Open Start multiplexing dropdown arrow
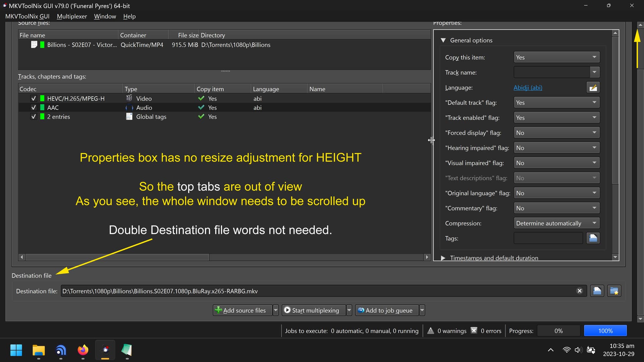 349,310
